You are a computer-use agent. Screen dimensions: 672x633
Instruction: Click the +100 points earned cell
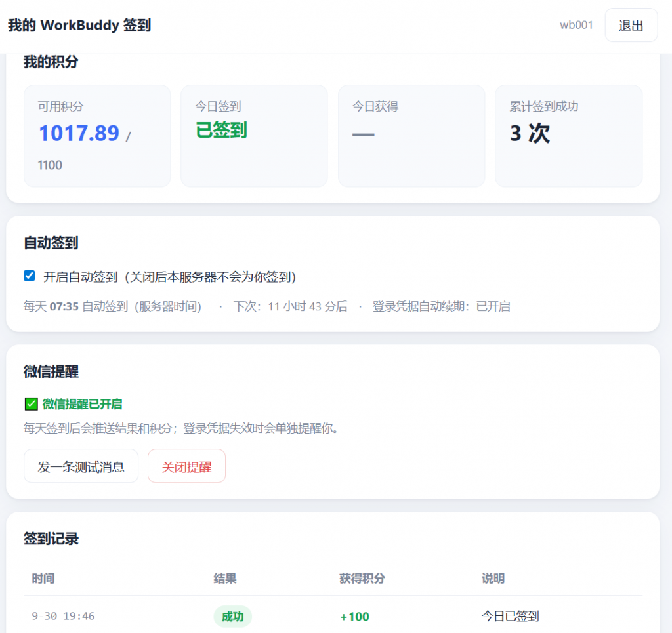tap(354, 617)
